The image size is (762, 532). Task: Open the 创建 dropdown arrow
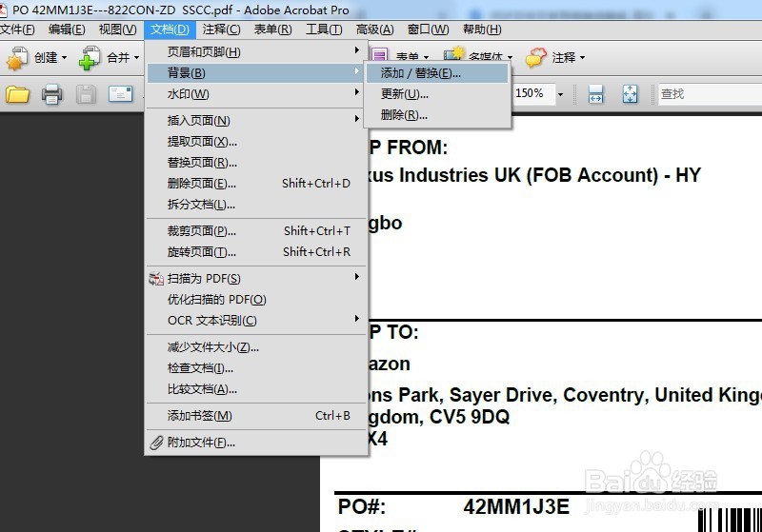pyautogui.click(x=64, y=58)
